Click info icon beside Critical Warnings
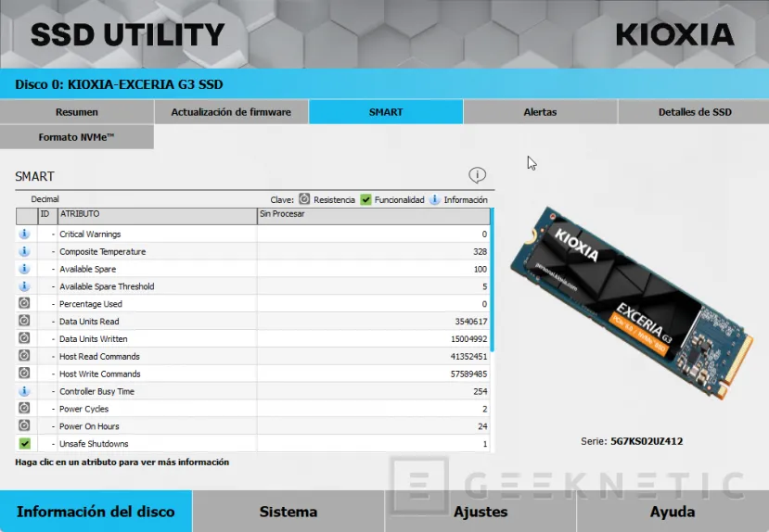This screenshot has width=769, height=532. pyautogui.click(x=24, y=234)
